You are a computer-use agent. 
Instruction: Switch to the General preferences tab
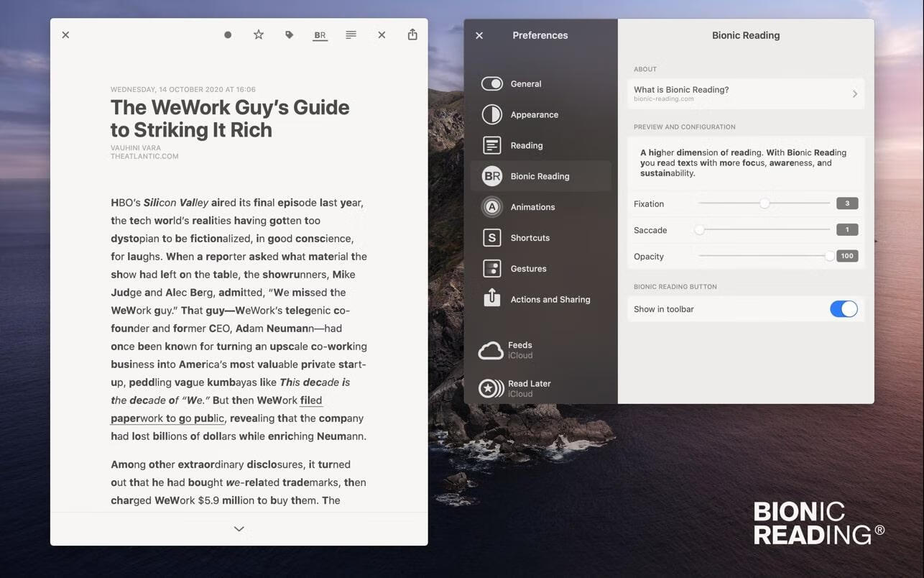[x=525, y=84]
